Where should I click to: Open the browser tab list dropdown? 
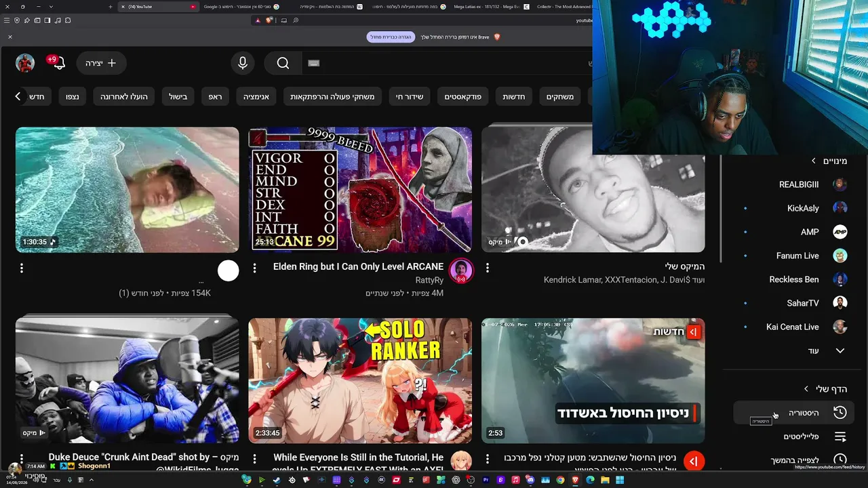[51, 7]
